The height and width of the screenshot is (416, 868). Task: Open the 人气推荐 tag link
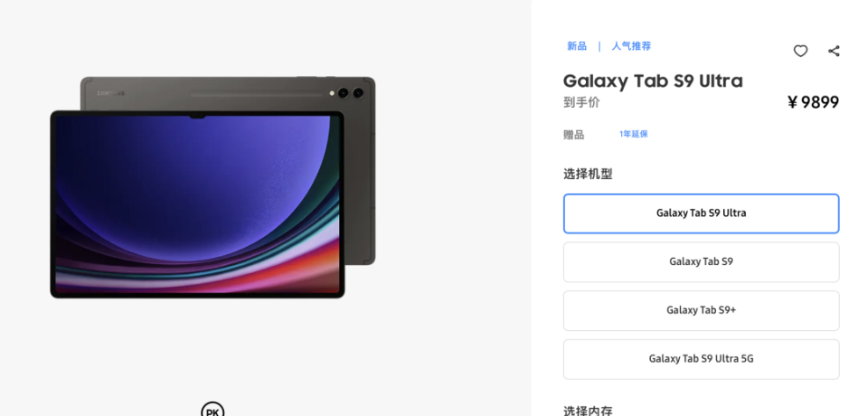[x=631, y=46]
